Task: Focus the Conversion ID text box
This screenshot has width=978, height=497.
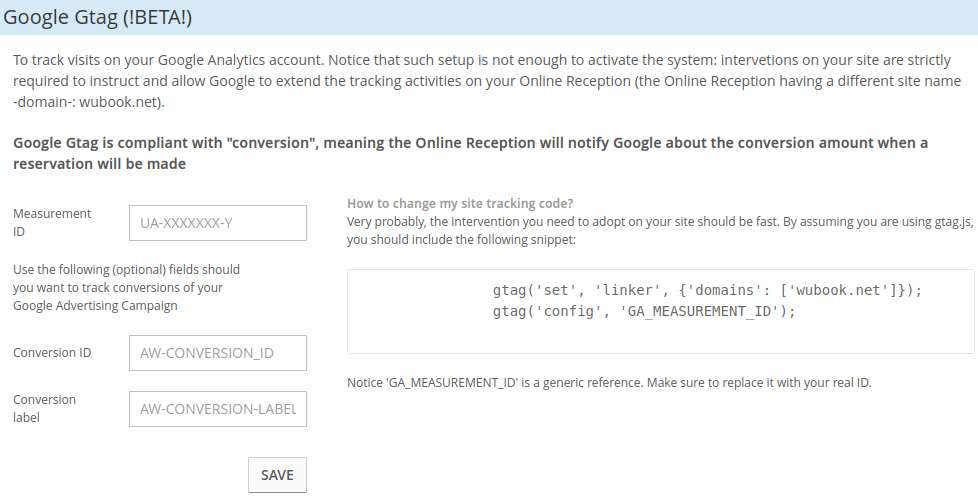Action: tap(218, 353)
